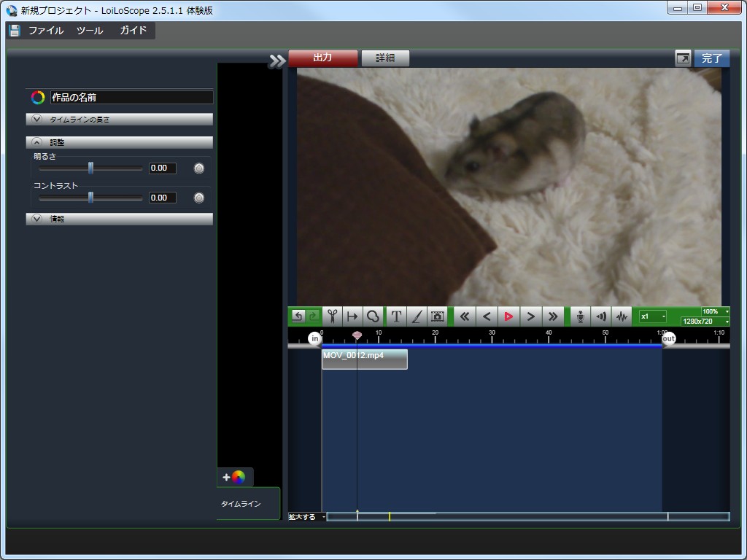The width and height of the screenshot is (747, 560).
Task: Open the 1280x720 resolution dropdown
Action: (705, 322)
